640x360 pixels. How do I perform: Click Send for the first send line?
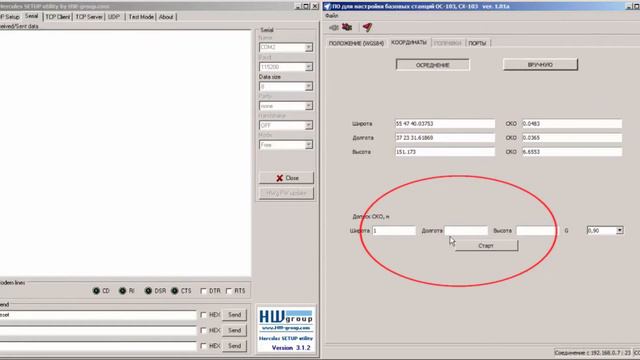point(234,315)
